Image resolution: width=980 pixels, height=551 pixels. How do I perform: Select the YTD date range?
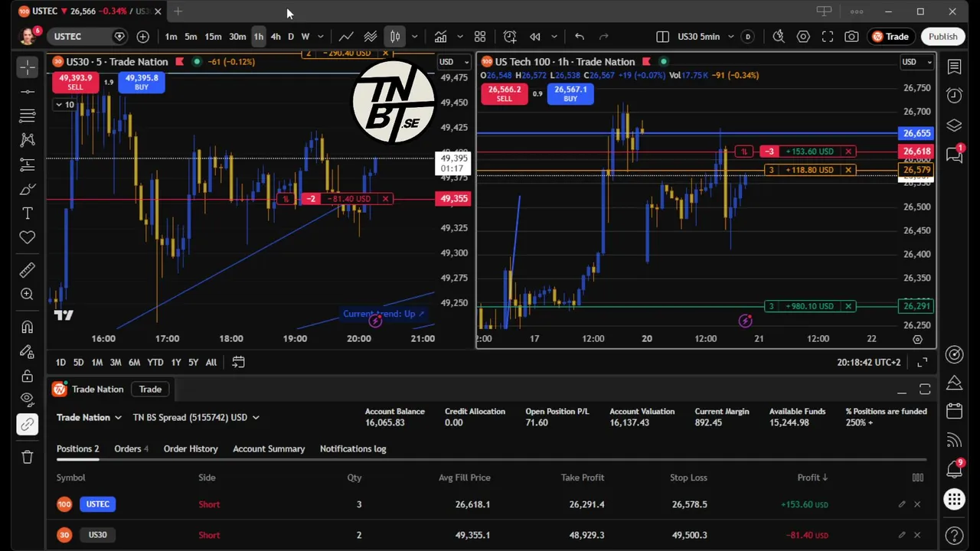click(155, 363)
